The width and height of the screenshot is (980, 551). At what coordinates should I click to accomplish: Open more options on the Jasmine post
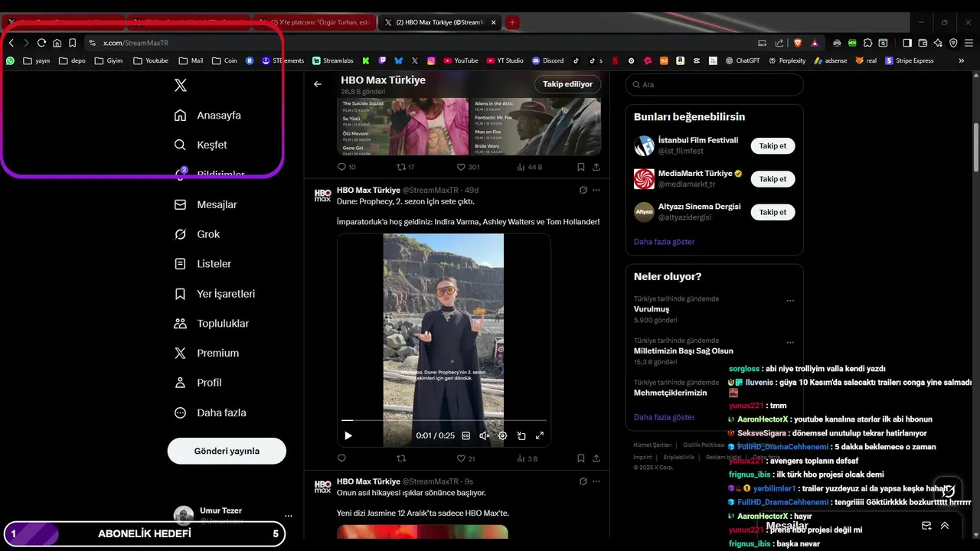[596, 481]
